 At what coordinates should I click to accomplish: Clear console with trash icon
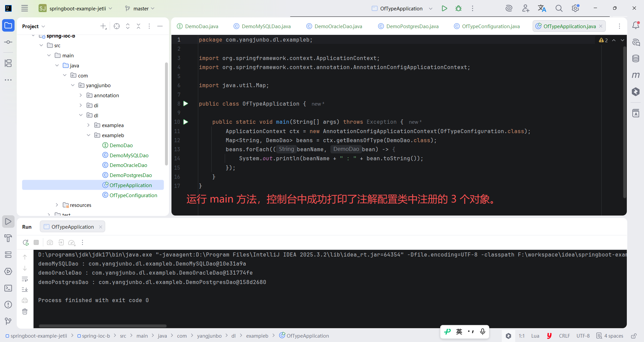coord(25,311)
